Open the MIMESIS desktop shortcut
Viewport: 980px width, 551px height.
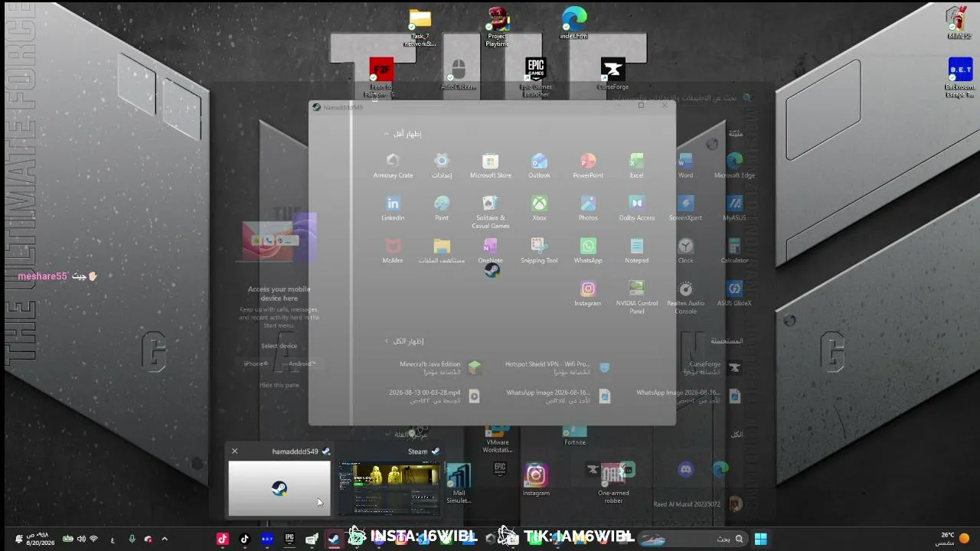(959, 24)
